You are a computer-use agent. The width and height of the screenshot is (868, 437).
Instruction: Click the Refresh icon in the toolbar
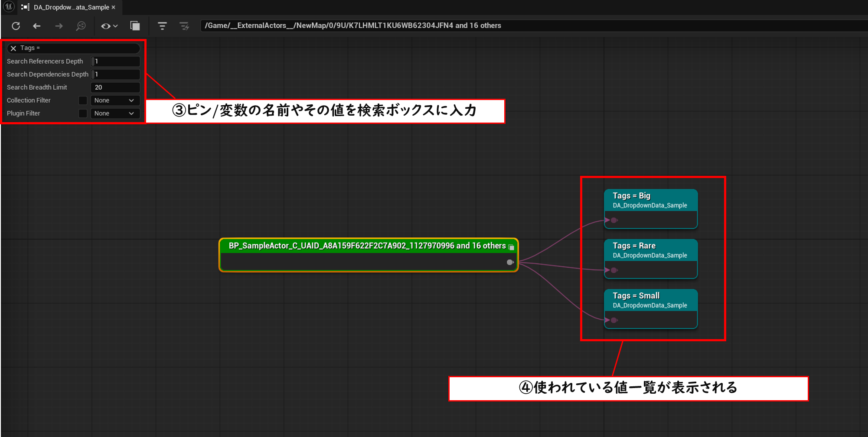(16, 26)
